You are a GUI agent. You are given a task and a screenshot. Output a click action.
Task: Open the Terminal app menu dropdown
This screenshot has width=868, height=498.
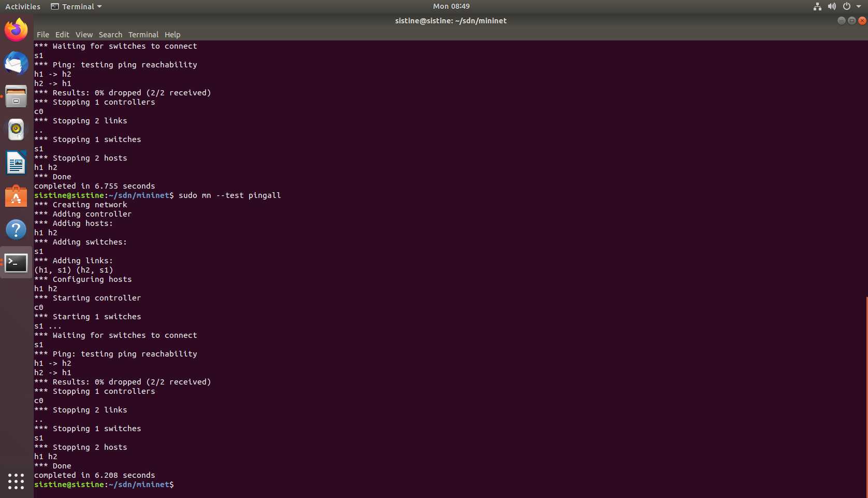coord(76,7)
